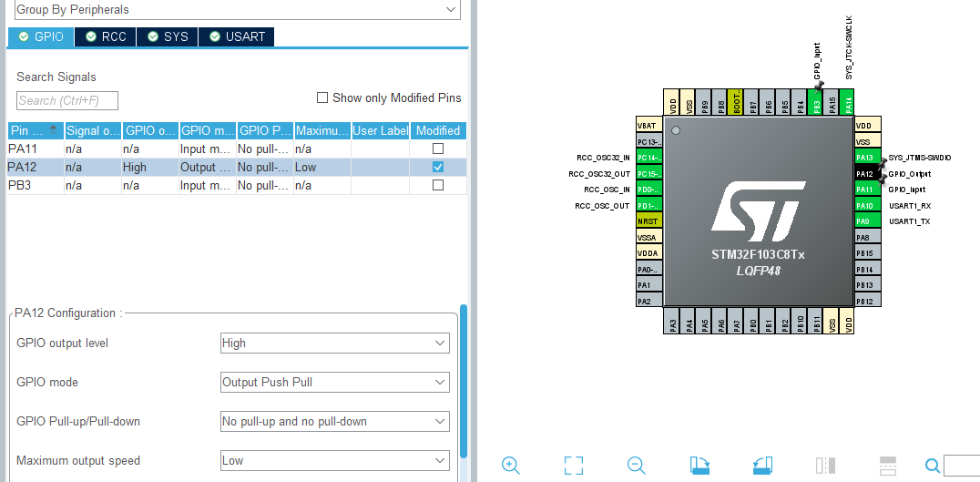Click the Search Signals input field
980x482 pixels.
click(x=66, y=100)
